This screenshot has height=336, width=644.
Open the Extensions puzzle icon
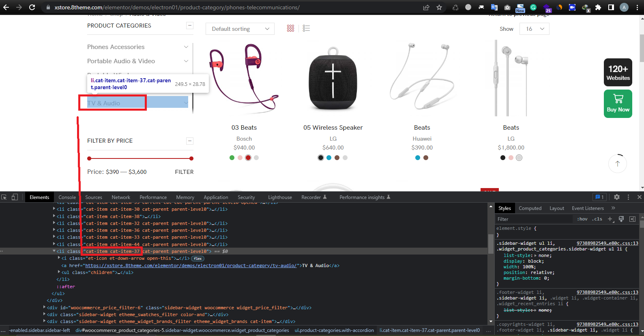tap(598, 7)
